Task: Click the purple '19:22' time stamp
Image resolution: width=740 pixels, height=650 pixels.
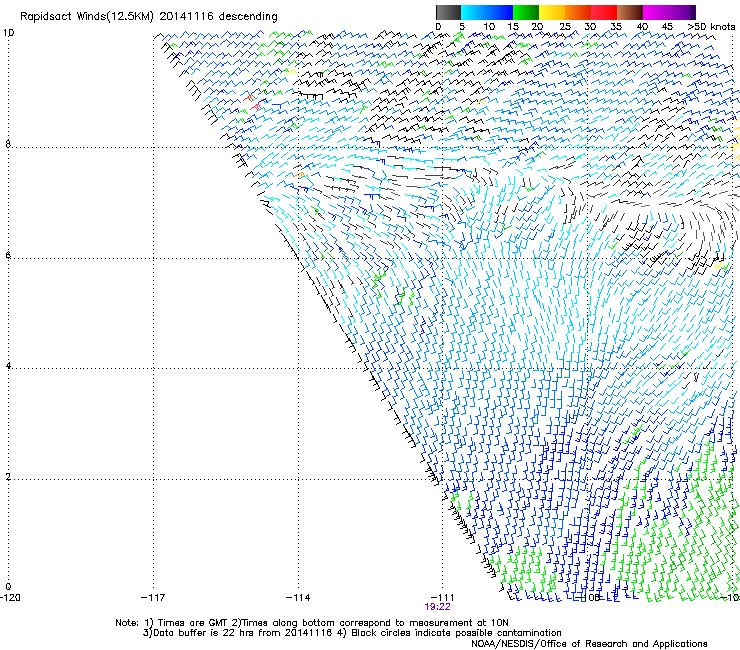Action: tap(437, 607)
